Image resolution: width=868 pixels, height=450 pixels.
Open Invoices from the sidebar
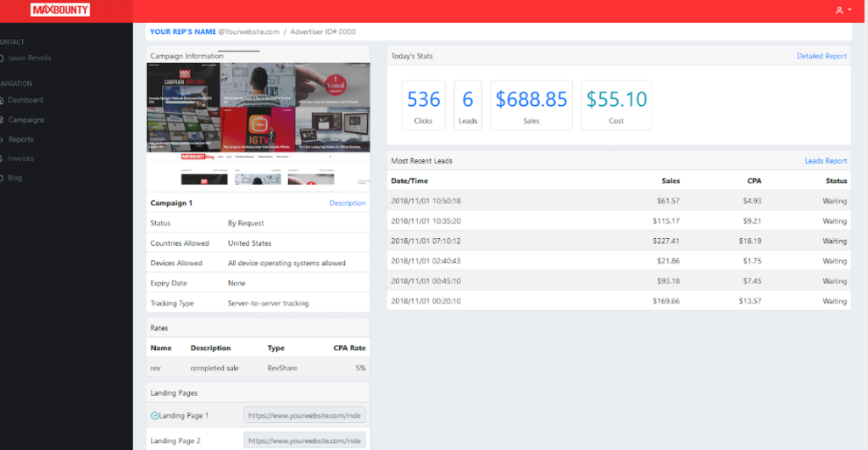click(x=20, y=158)
